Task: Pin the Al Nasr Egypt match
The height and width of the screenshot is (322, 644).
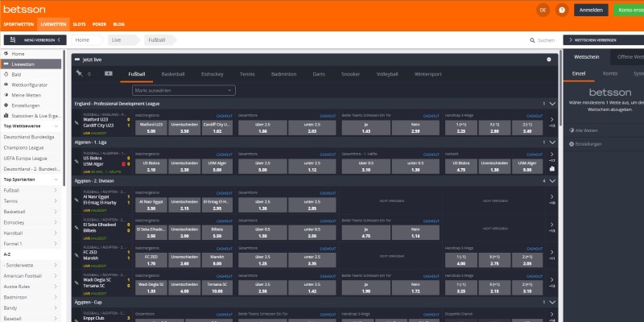Action: pyautogui.click(x=76, y=200)
